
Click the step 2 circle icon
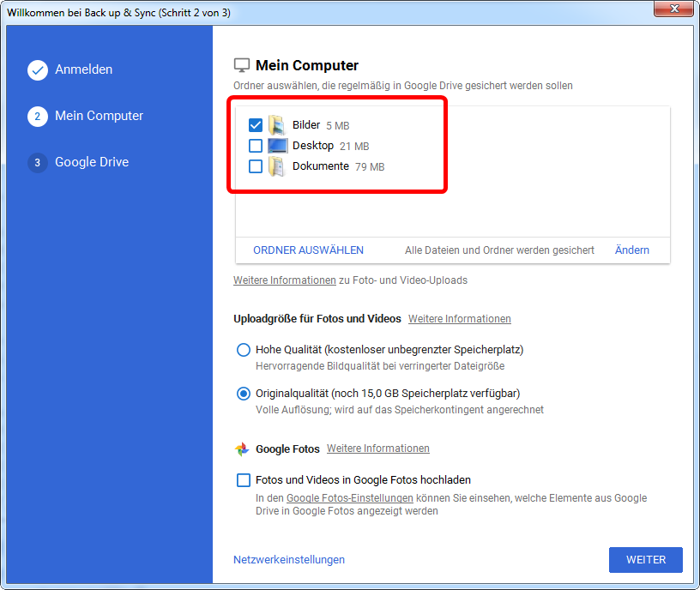pyautogui.click(x=38, y=117)
